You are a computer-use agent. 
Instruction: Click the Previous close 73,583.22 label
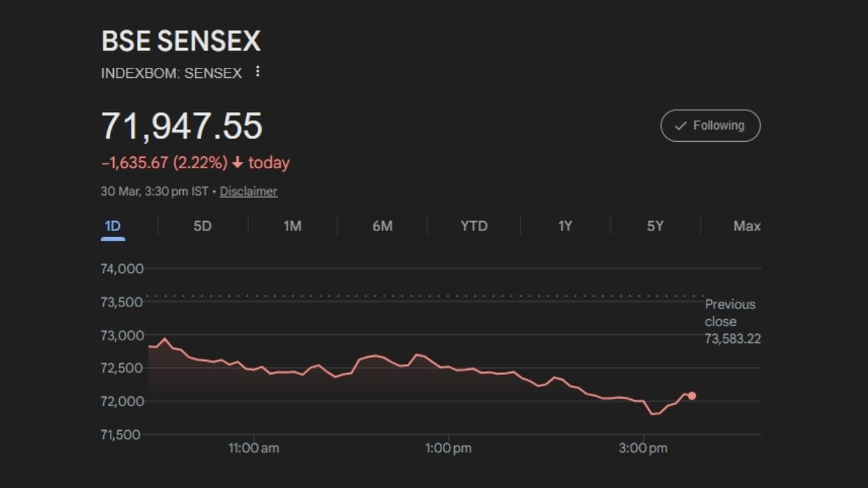[x=732, y=321]
